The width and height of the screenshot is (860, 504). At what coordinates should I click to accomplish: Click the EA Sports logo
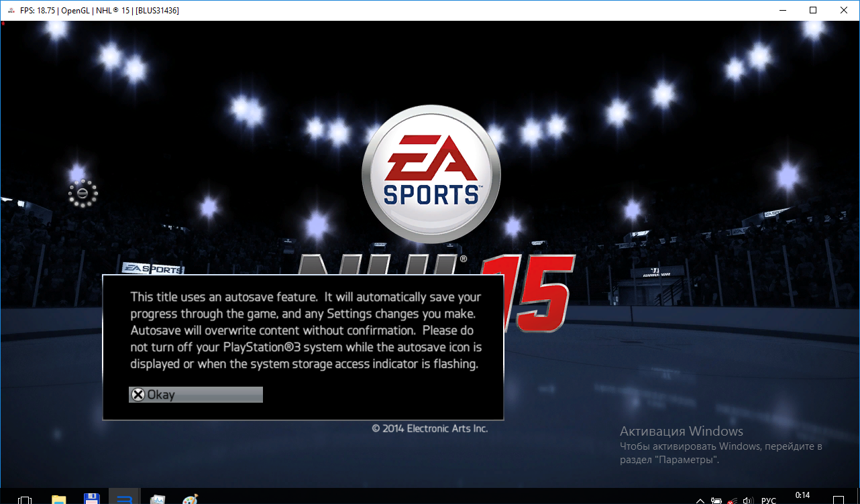pos(431,177)
